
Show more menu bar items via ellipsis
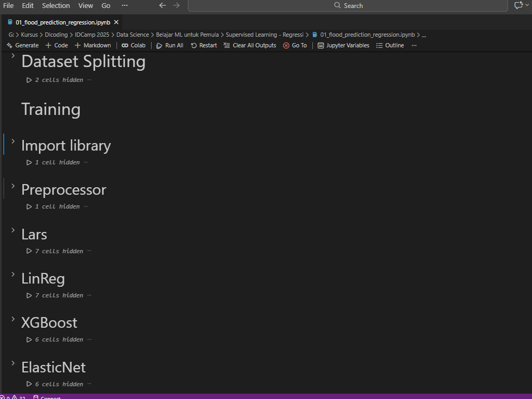point(124,5)
